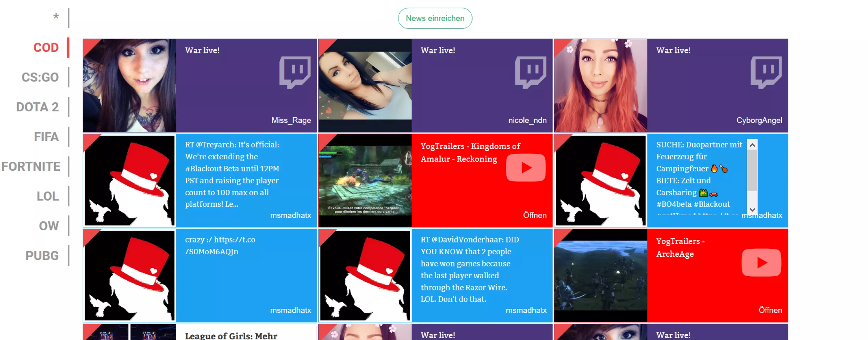Select the COD category tab
Screen dimensions: 868x340
coord(46,48)
